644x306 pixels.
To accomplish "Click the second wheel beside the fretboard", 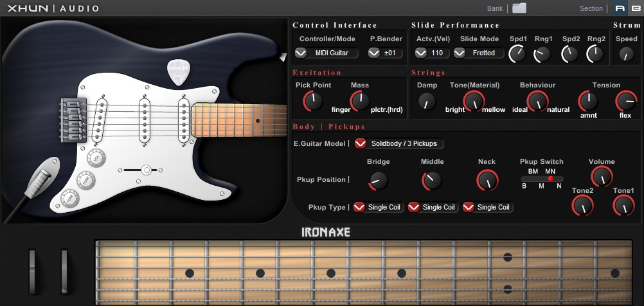I will click(x=64, y=271).
